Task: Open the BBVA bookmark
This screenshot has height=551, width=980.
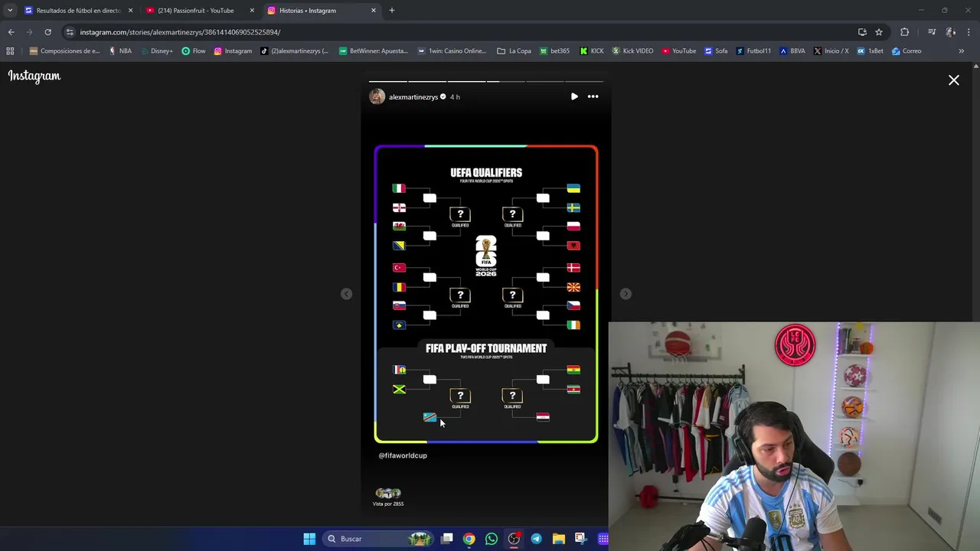Action: [x=792, y=51]
